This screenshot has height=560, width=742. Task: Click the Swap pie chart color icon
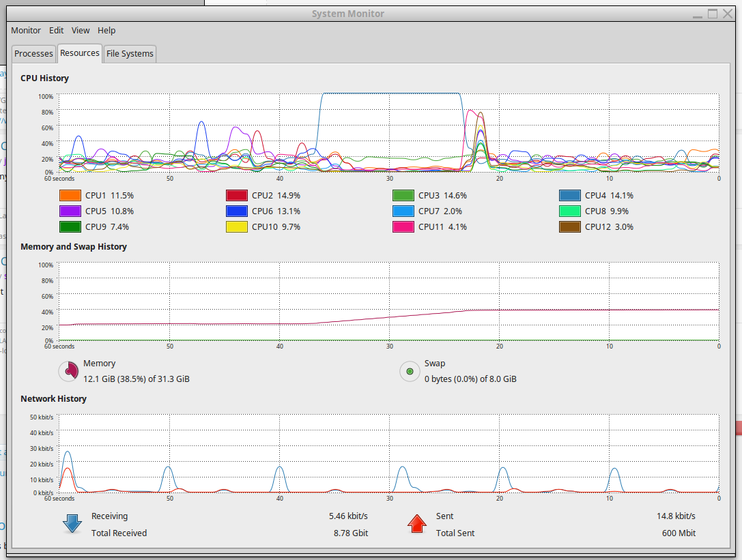pyautogui.click(x=410, y=371)
